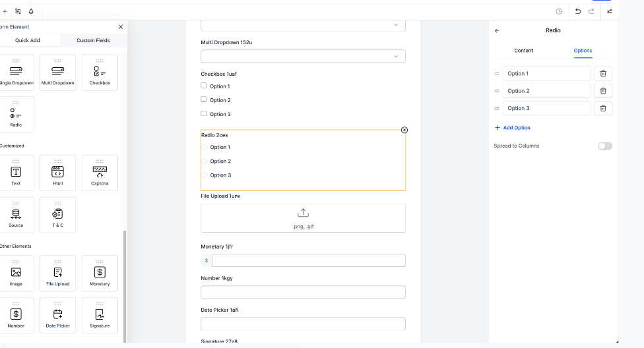This screenshot has width=644, height=348.
Task: Check Option 1 under Checkbox 1uaf
Action: pos(204,86)
